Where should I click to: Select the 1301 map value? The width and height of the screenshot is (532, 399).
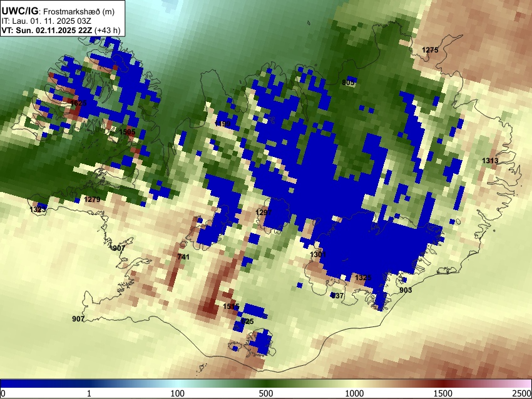pos(318,254)
